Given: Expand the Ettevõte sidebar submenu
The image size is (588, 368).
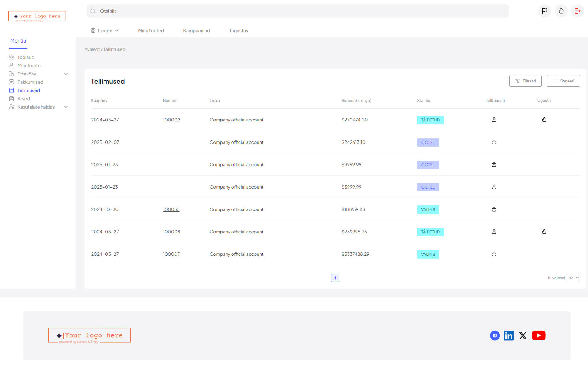Looking at the screenshot, I should pyautogui.click(x=66, y=74).
